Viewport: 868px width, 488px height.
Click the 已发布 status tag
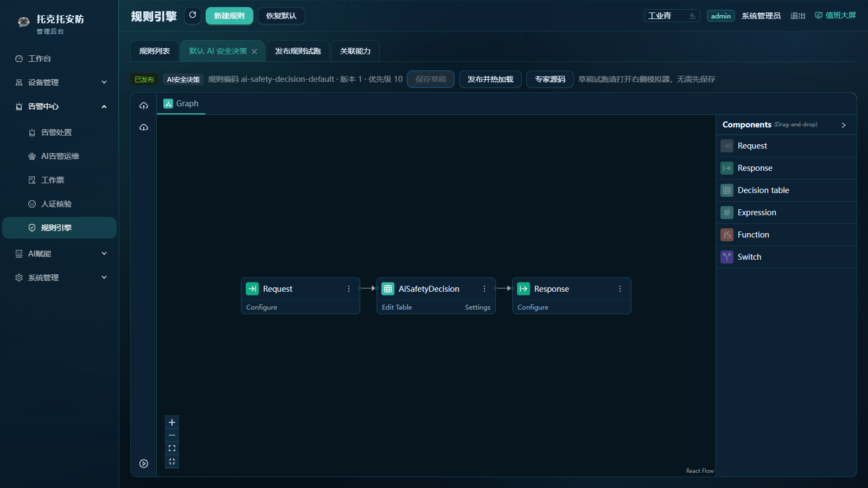144,79
